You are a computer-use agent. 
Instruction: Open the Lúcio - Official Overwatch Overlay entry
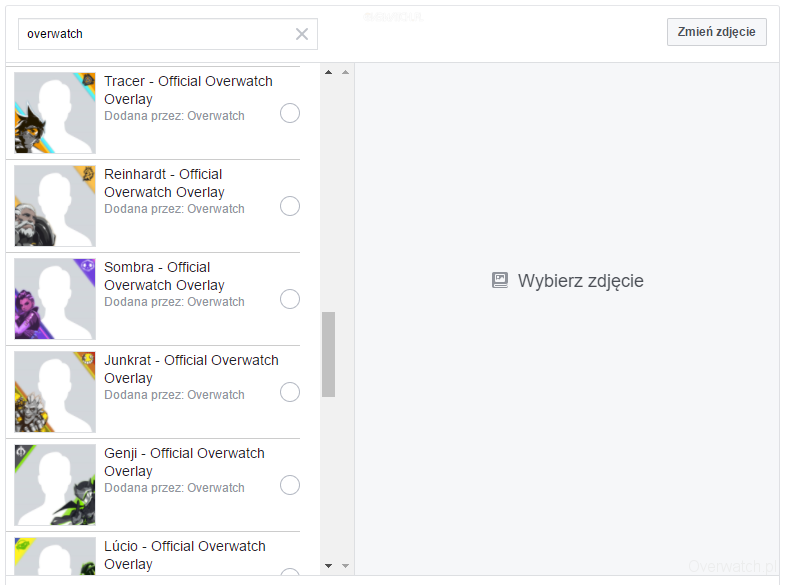click(x=184, y=555)
